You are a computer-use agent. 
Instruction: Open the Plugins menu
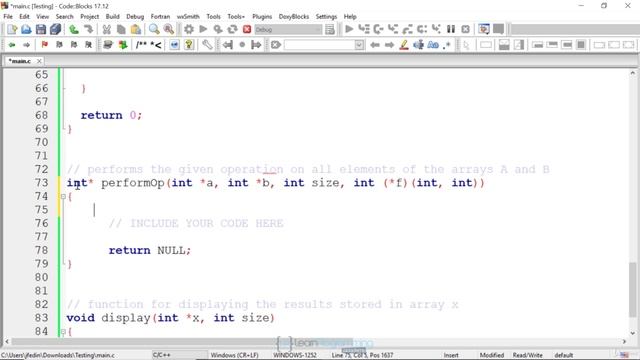pyautogui.click(x=262, y=17)
